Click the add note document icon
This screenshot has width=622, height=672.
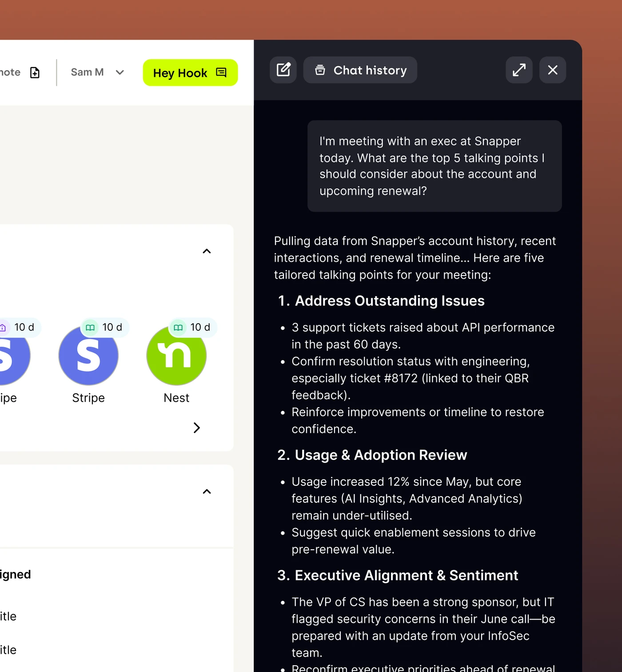point(35,72)
